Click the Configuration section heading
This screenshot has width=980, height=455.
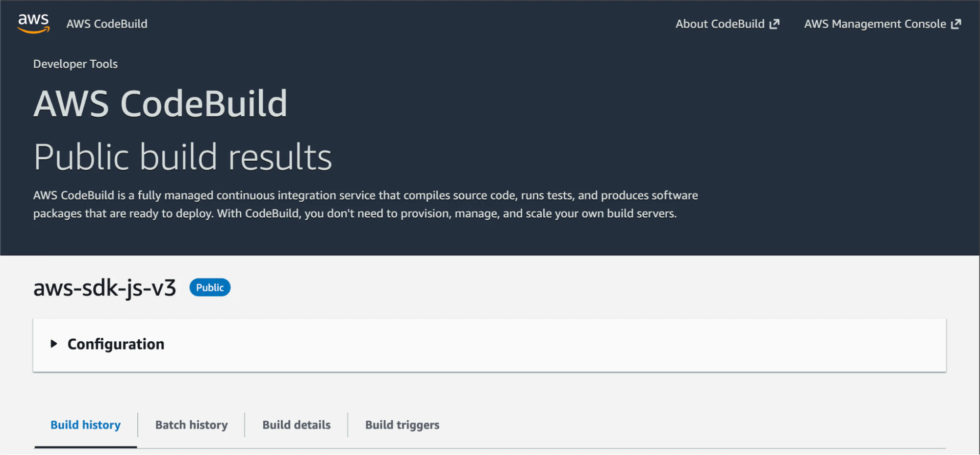[x=116, y=344]
